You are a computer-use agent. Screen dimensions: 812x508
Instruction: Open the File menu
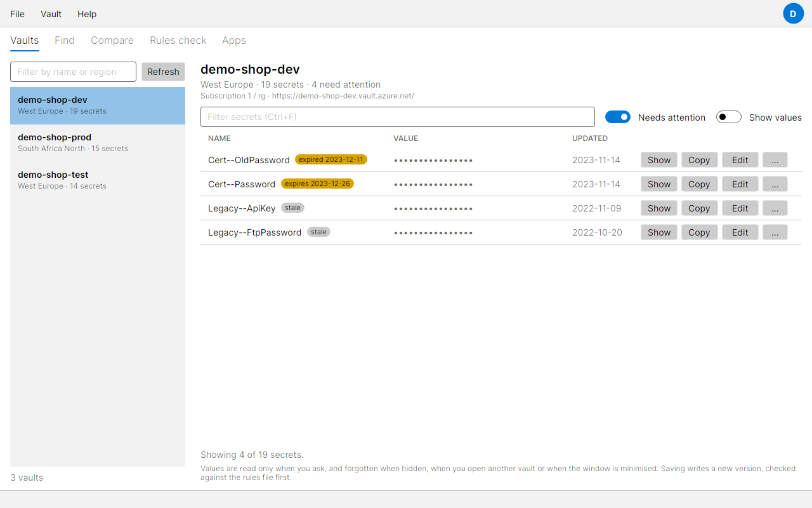pyautogui.click(x=18, y=14)
